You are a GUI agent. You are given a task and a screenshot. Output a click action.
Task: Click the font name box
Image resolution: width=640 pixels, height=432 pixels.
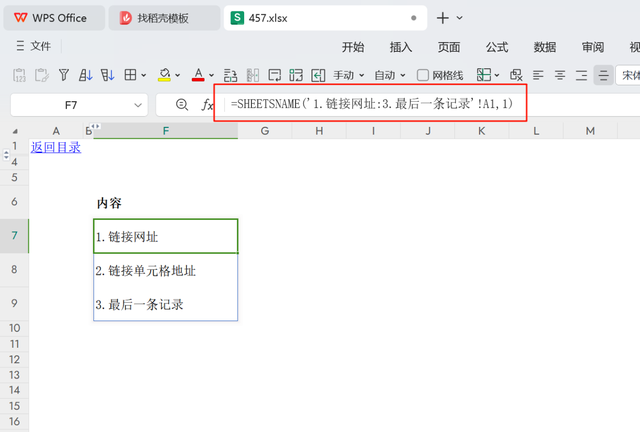629,75
